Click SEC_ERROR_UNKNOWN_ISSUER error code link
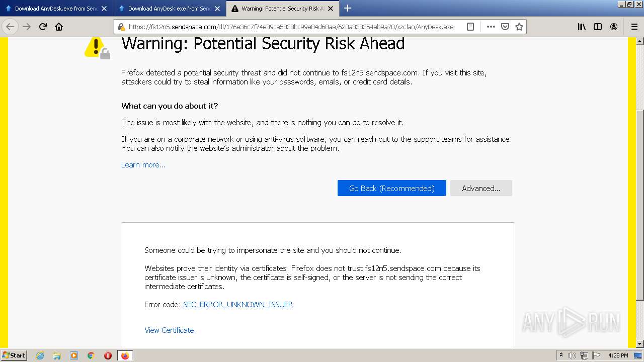The width and height of the screenshot is (644, 362). [x=238, y=305]
